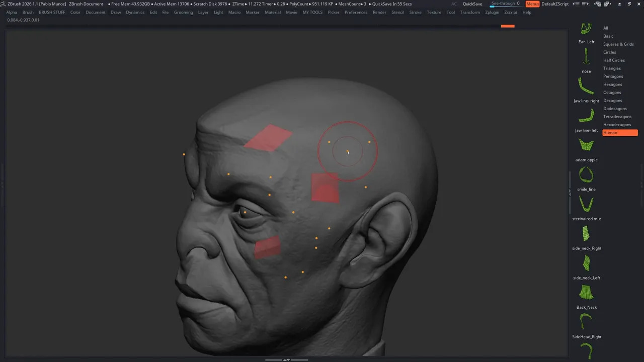
Task: Toggle the Menus button off
Action: (x=532, y=4)
